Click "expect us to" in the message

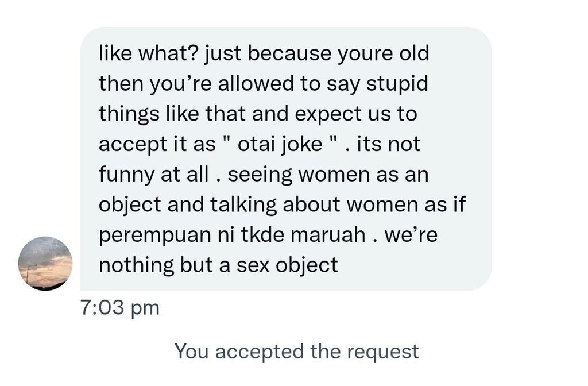click(x=355, y=114)
